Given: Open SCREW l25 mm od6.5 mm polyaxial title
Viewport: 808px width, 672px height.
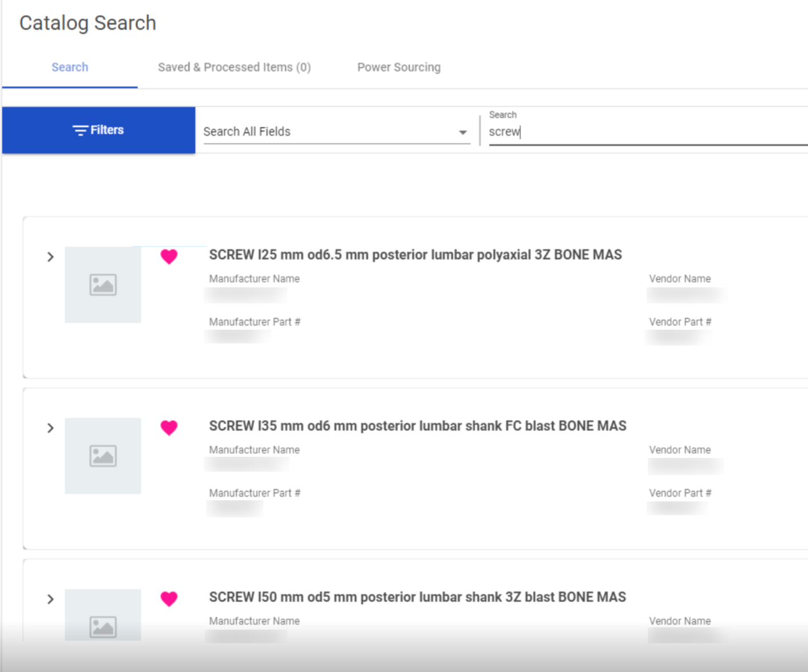Looking at the screenshot, I should click(415, 255).
